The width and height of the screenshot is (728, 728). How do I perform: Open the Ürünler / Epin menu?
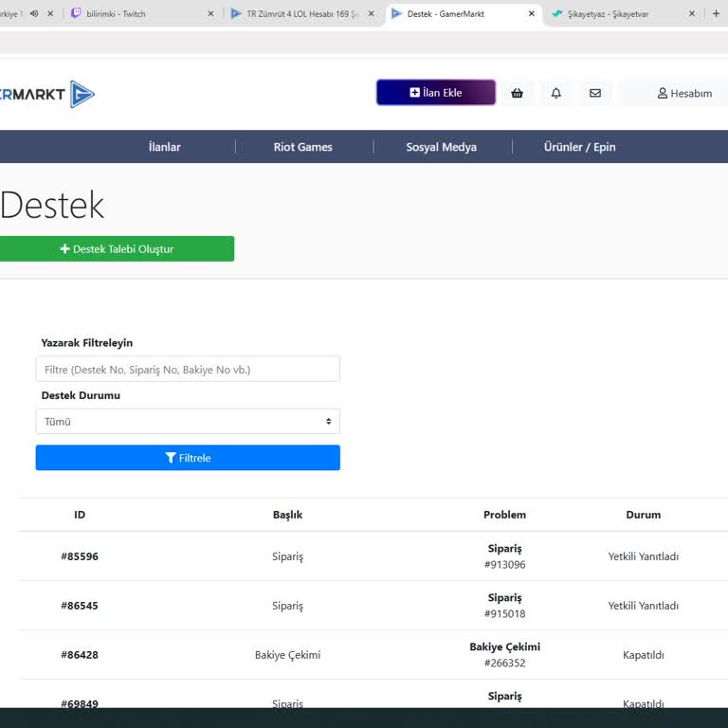[579, 147]
